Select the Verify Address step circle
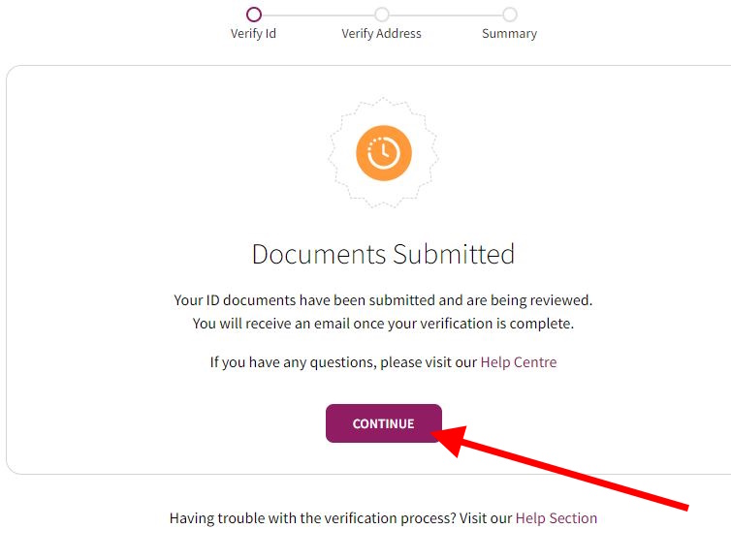The width and height of the screenshot is (731, 560). coord(382,15)
